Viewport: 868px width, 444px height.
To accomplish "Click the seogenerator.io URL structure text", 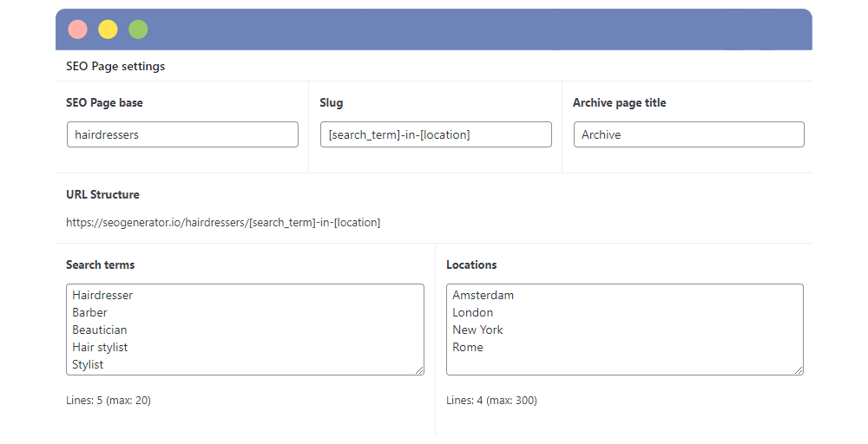I will pyautogui.click(x=223, y=223).
